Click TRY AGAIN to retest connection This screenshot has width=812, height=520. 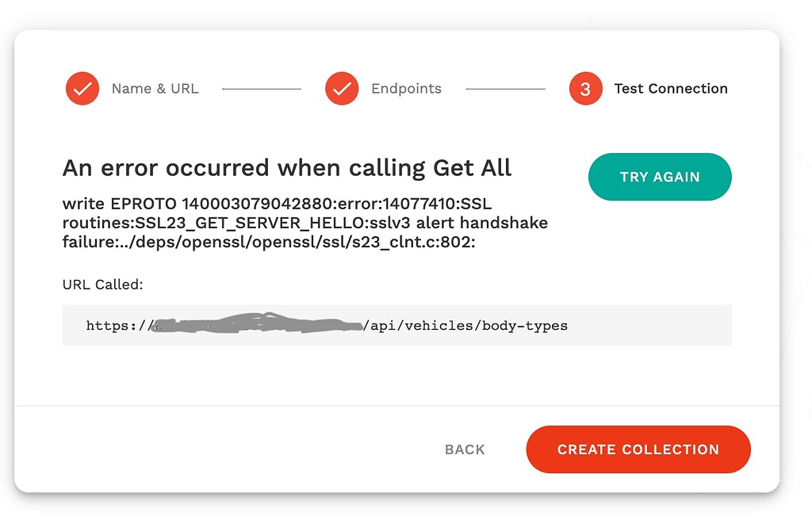click(x=660, y=177)
